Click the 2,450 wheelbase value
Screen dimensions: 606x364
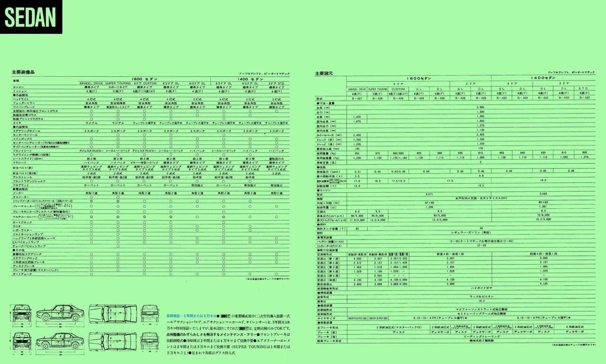[x=356, y=135]
